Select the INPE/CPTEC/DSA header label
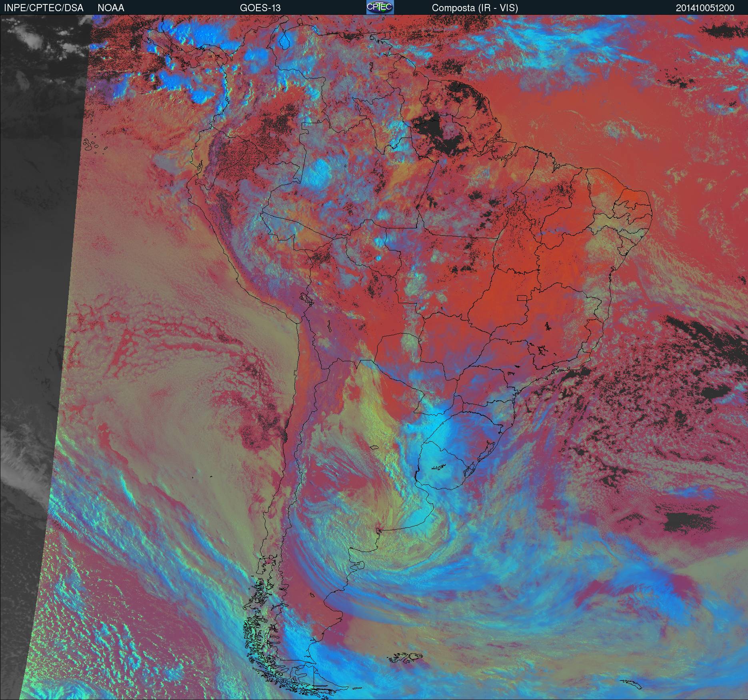This screenshot has height=700, width=748. click(44, 8)
